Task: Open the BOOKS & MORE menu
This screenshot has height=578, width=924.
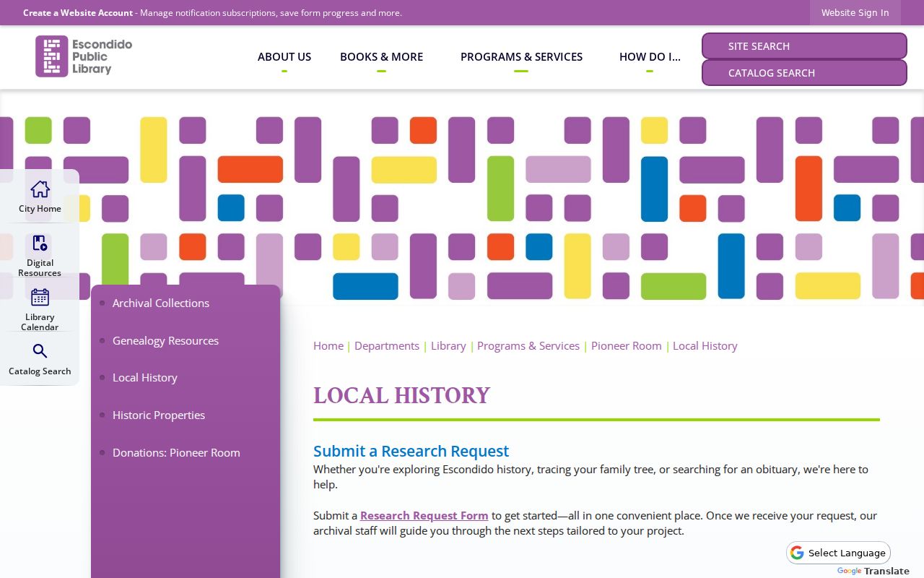Action: [x=381, y=56]
